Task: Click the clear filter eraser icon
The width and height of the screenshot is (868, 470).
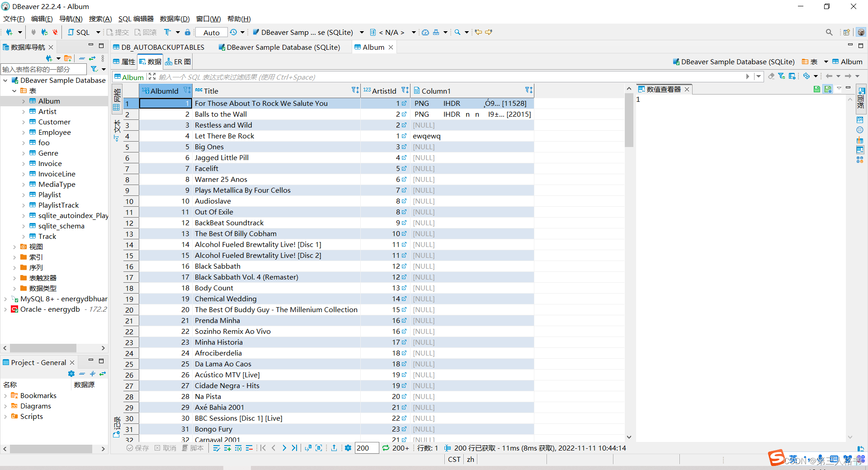Action: coord(771,76)
